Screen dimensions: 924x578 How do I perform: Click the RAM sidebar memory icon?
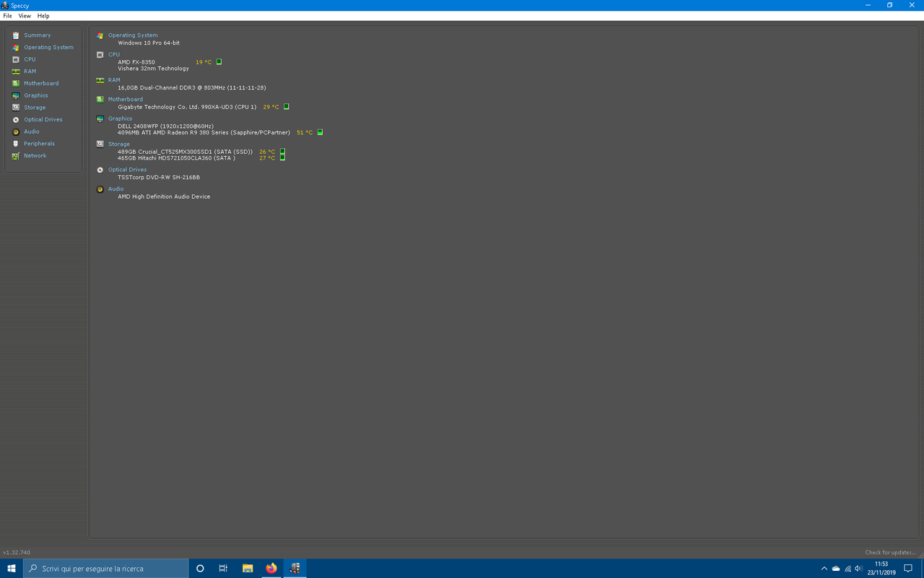click(x=16, y=72)
